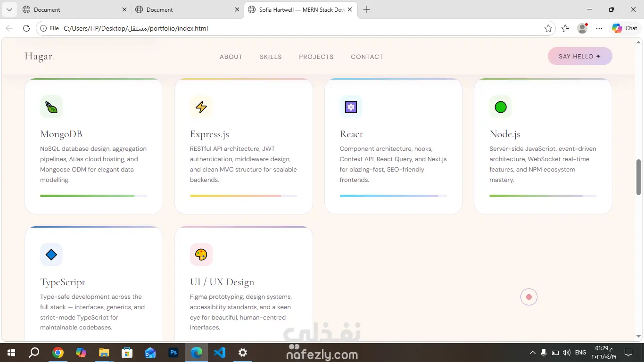Click the MongoDB card heading
Image resolution: width=644 pixels, height=362 pixels.
tap(61, 134)
